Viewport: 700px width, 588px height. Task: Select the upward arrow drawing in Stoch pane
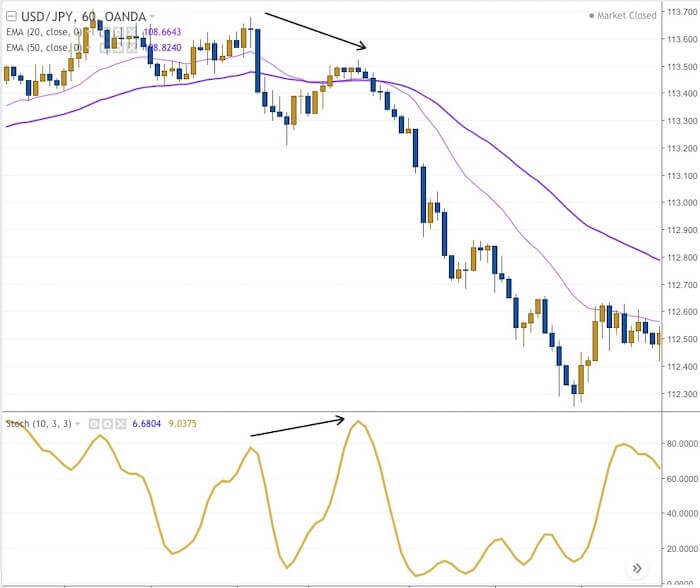click(297, 427)
